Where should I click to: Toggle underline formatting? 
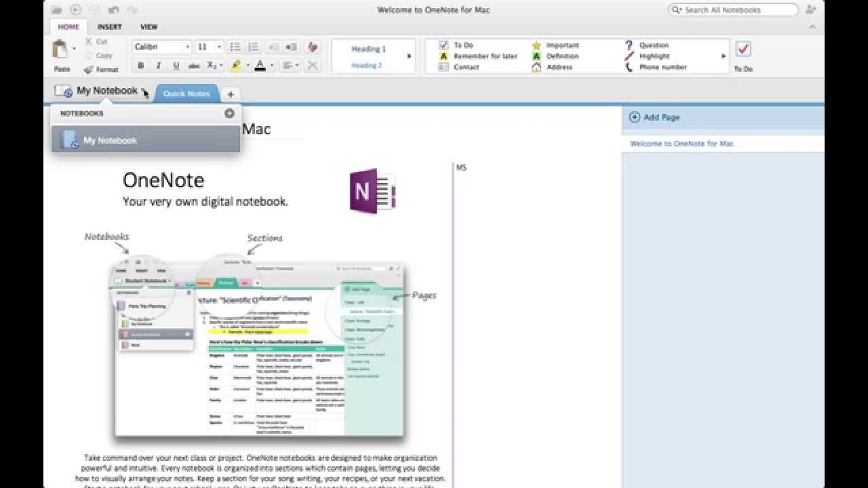[176, 66]
